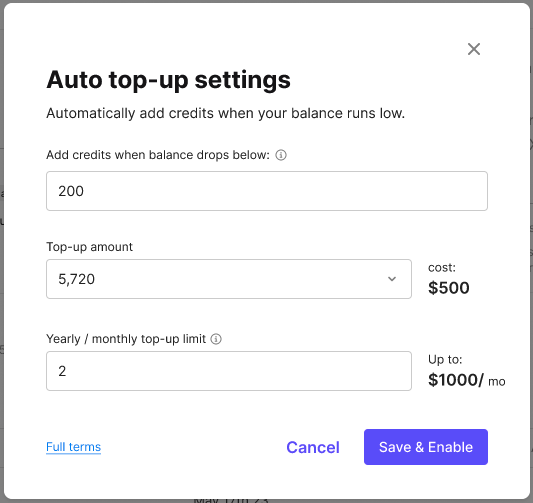This screenshot has width=533, height=503.
Task: Open the Top-up amount dropdown showing 5,720
Action: (x=229, y=279)
